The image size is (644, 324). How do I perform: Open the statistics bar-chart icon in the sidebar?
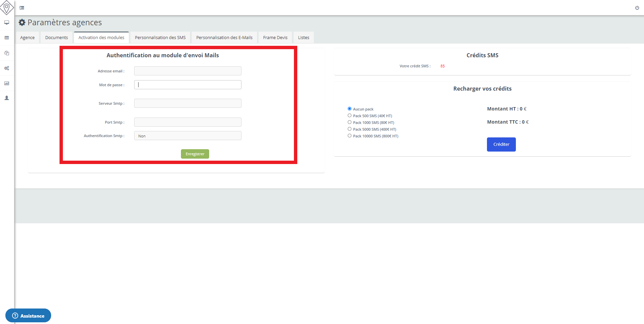pos(6,83)
